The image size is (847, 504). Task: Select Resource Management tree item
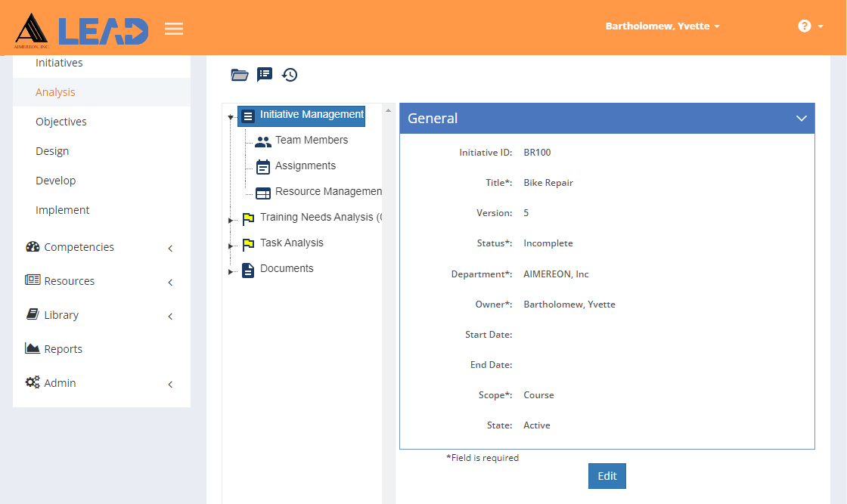[x=328, y=192]
